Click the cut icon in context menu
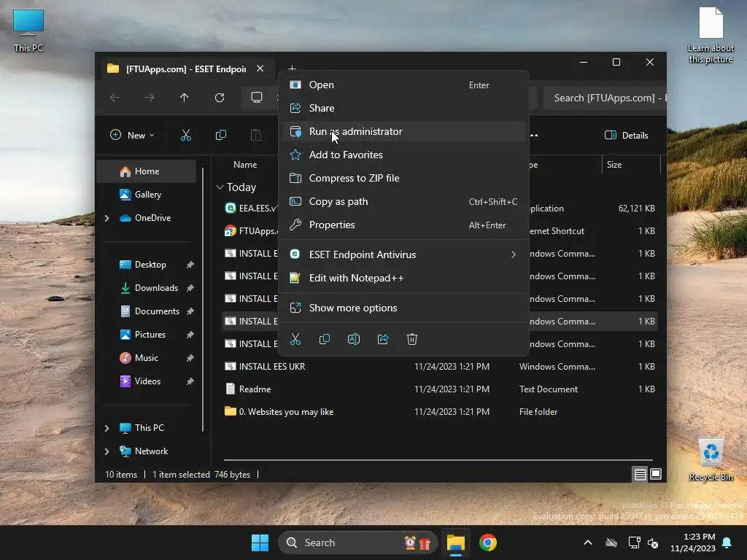 (x=295, y=339)
